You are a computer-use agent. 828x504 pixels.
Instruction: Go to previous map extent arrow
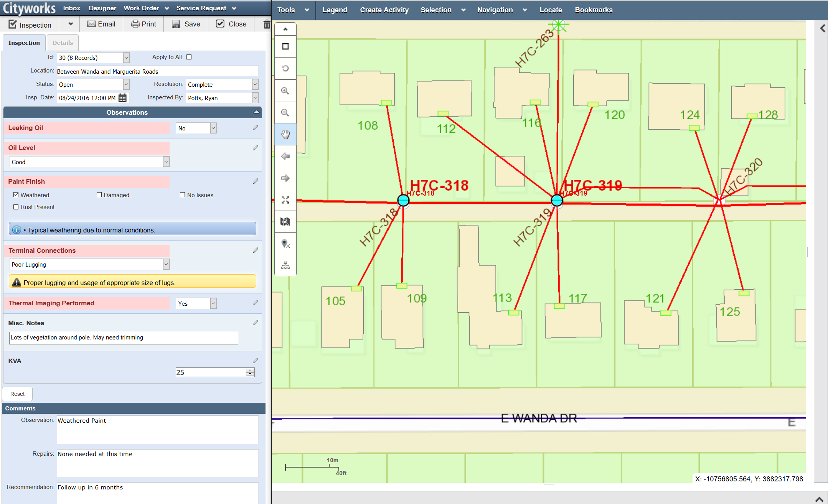point(285,156)
